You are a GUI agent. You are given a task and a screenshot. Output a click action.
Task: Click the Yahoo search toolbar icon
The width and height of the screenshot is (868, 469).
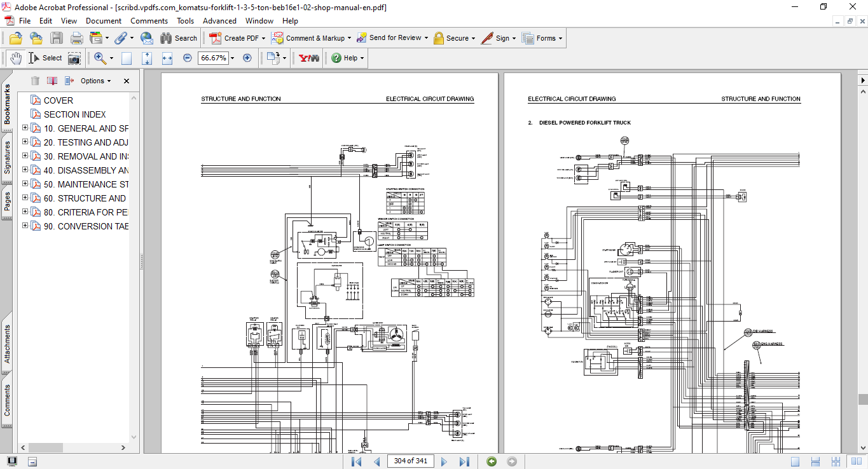click(x=309, y=58)
